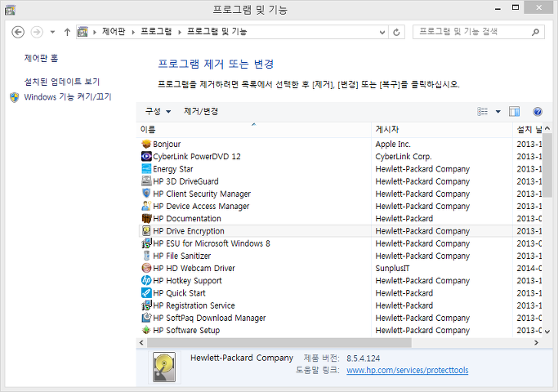Sort by the 게시자 column header
558x392 pixels.
click(442, 130)
